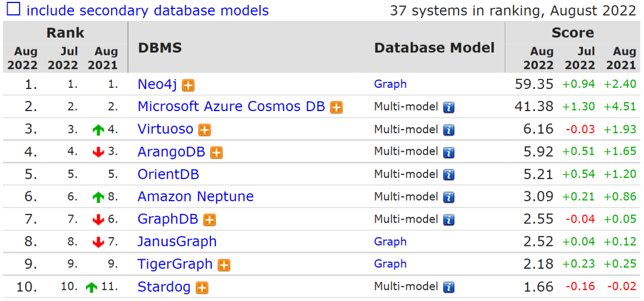644x301 pixels.
Task: Open the multi-model info icon for Virtuoso
Action: point(448,130)
